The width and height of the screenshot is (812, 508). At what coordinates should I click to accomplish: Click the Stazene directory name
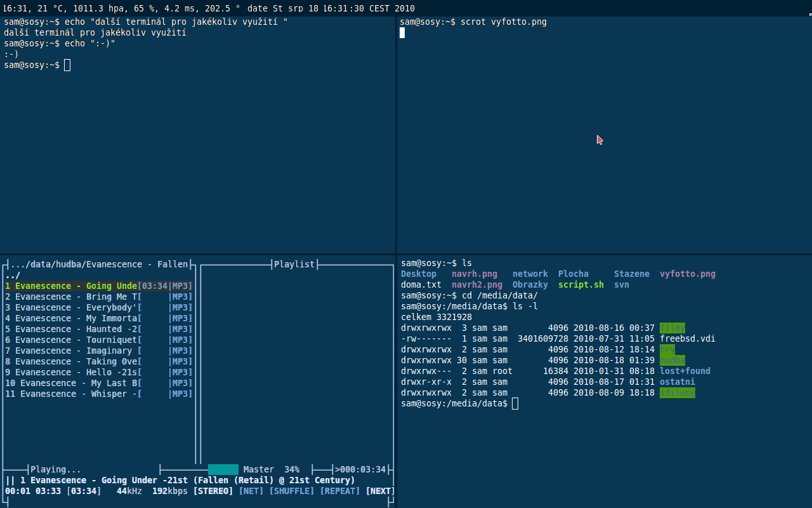[x=632, y=274]
